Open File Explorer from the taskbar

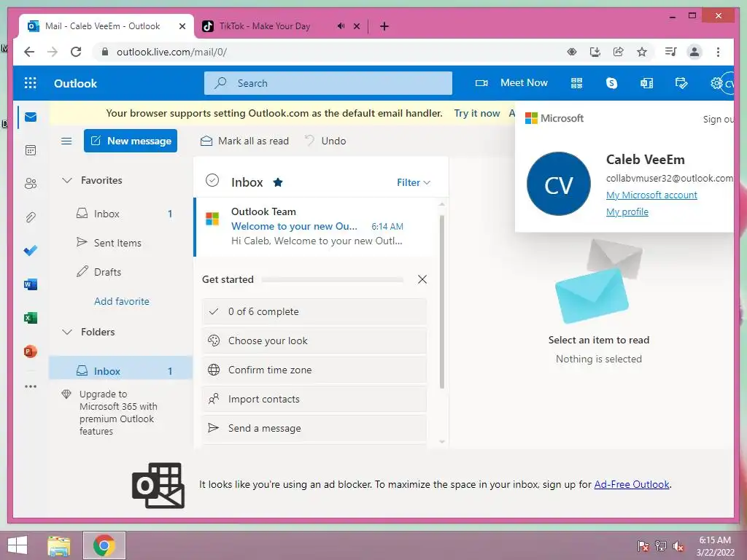(x=59, y=545)
